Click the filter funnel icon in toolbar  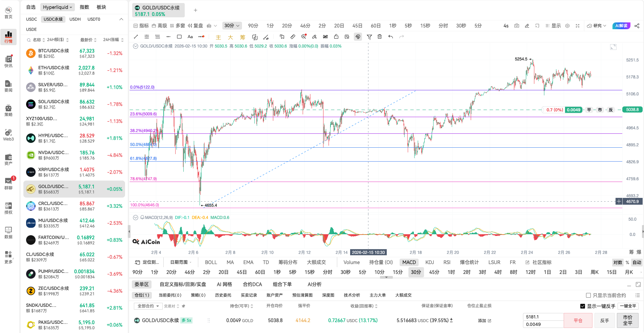[369, 37]
